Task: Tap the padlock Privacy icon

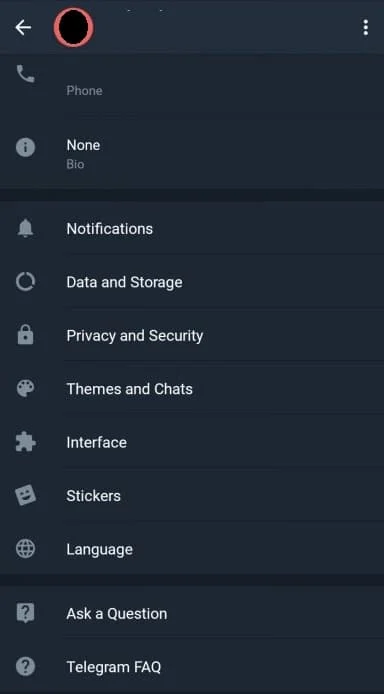Action: 25,335
